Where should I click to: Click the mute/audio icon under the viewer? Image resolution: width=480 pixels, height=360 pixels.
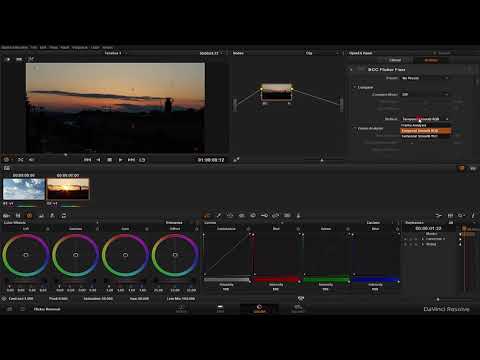point(31,160)
